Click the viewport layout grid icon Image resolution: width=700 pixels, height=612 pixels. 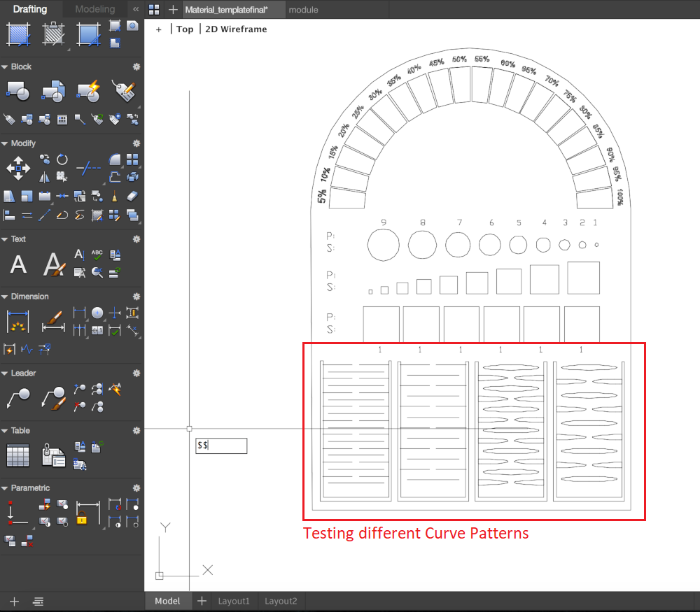[154, 9]
